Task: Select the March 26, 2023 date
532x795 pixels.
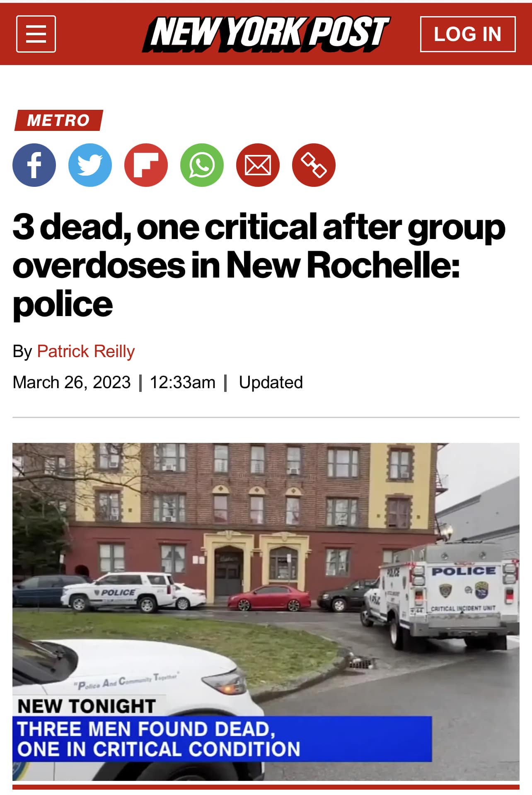Action: click(72, 382)
